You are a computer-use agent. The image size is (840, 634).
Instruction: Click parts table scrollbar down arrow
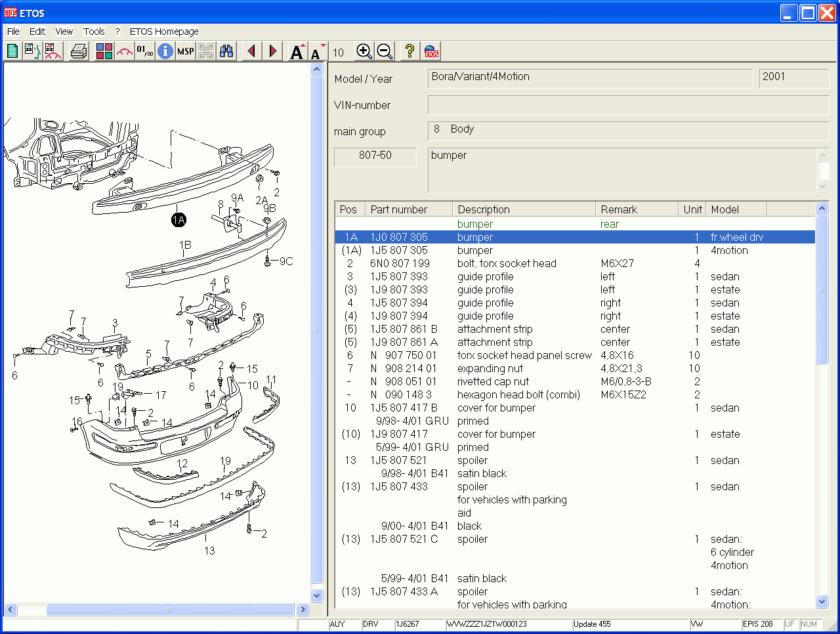(x=822, y=601)
